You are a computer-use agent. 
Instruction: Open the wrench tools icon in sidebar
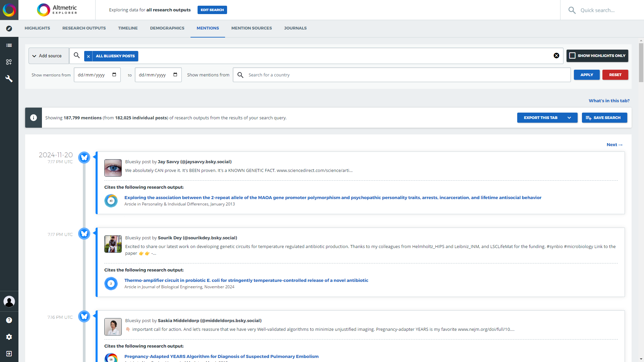pos(9,79)
